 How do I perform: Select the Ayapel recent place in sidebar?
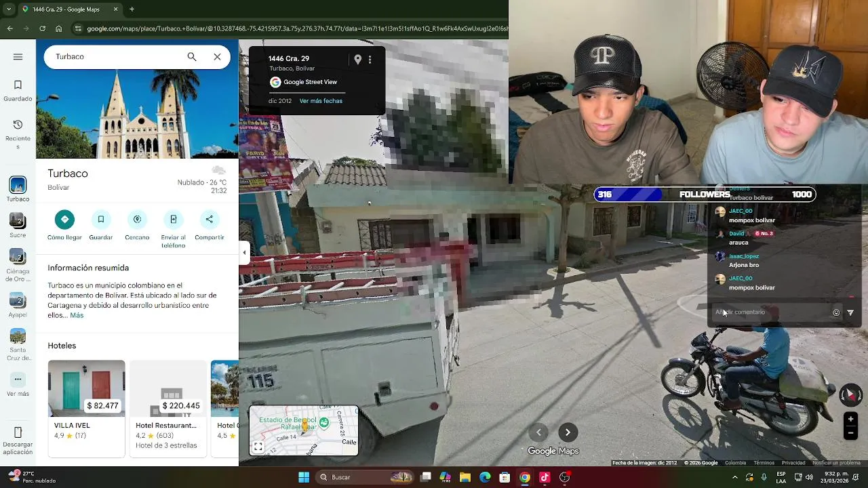[x=18, y=300]
